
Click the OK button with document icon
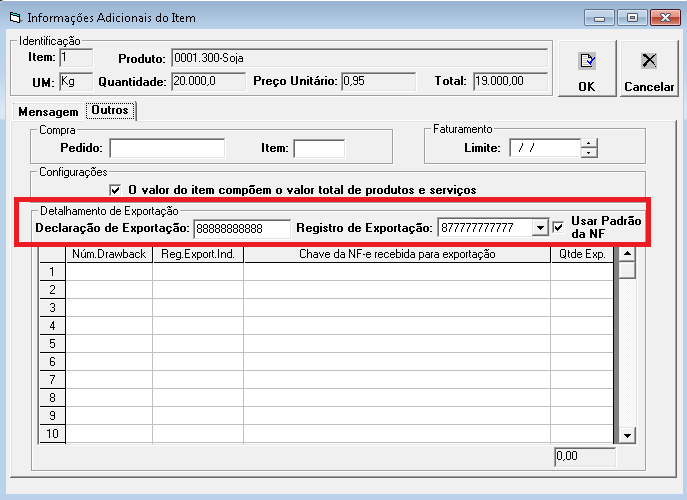(587, 69)
